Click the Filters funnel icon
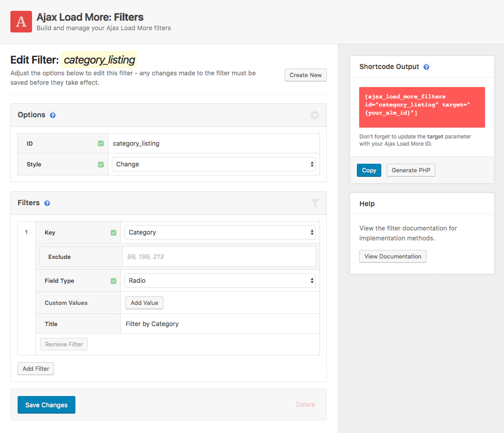The width and height of the screenshot is (504, 433). [315, 203]
